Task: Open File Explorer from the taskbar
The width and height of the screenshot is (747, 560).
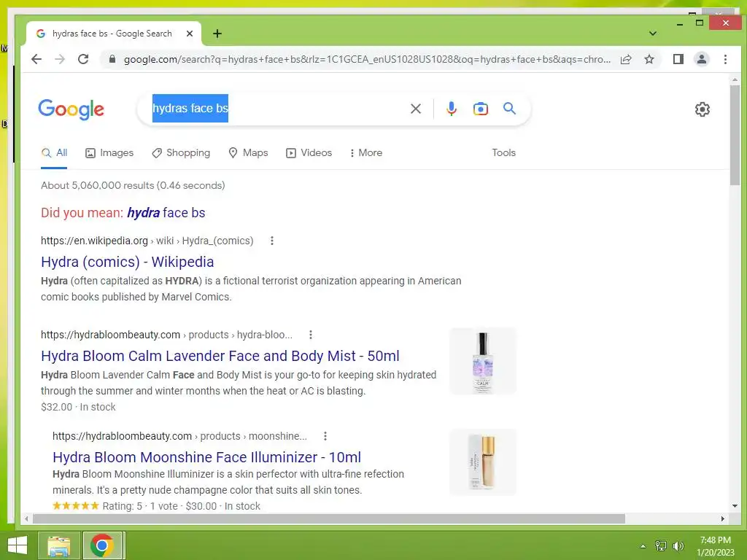Action: tap(58, 545)
